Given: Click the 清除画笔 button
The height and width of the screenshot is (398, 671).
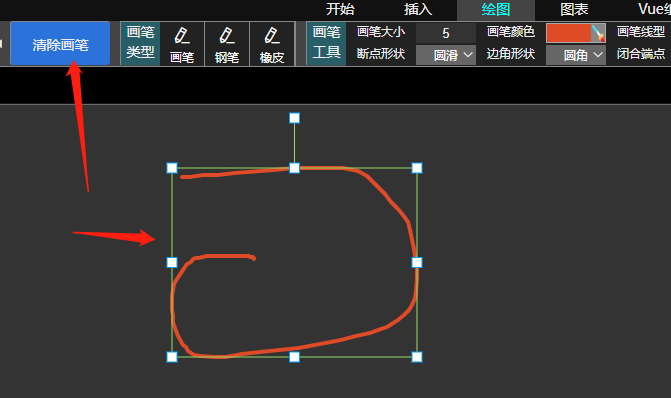Looking at the screenshot, I should tap(60, 44).
